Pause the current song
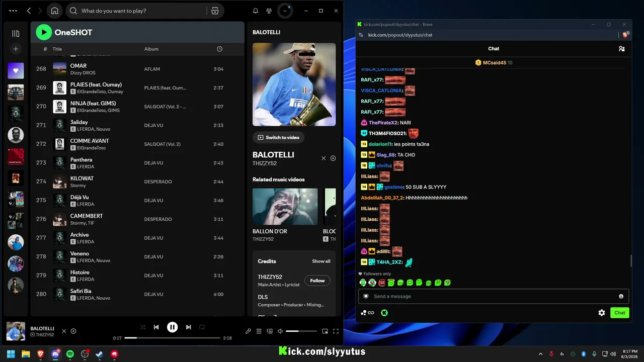 coord(172,327)
